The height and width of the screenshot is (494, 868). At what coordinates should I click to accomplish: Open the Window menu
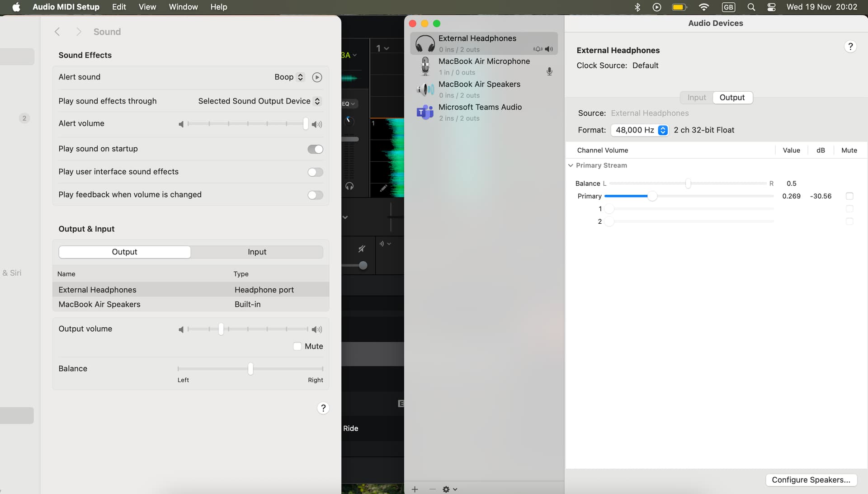coord(183,7)
